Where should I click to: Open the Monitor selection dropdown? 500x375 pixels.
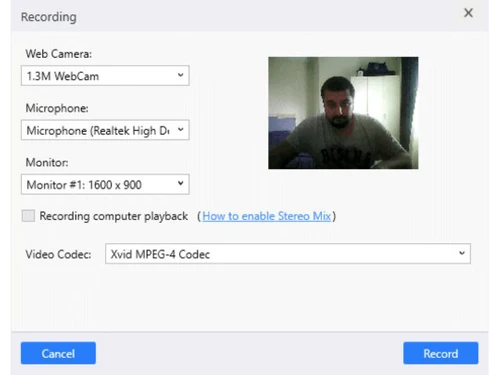[x=105, y=184]
